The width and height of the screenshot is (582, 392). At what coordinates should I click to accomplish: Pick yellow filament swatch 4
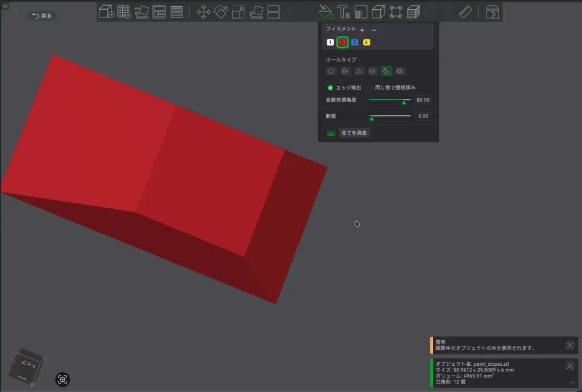pos(367,42)
